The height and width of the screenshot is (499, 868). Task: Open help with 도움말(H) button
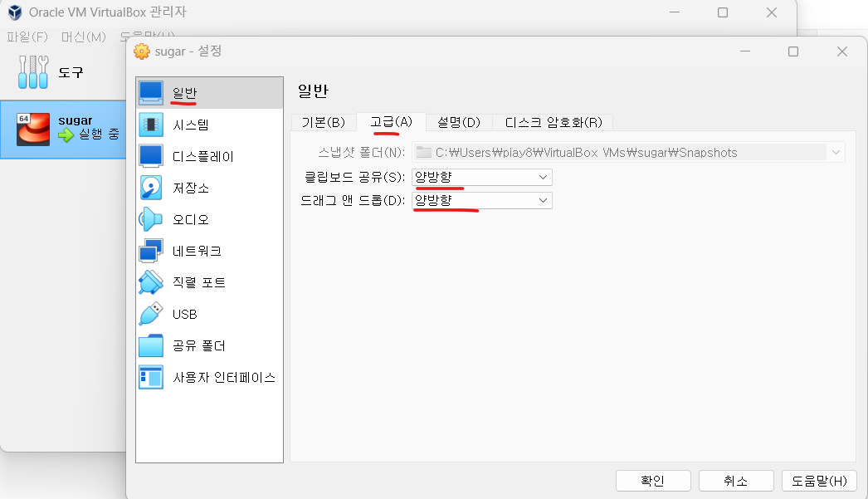[819, 481]
